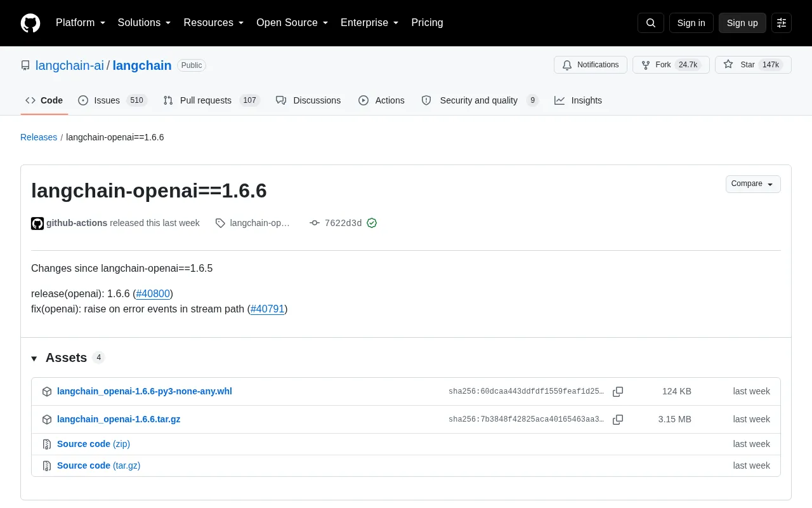Click the Public badge label
This screenshot has height=508, width=812.
tap(192, 65)
